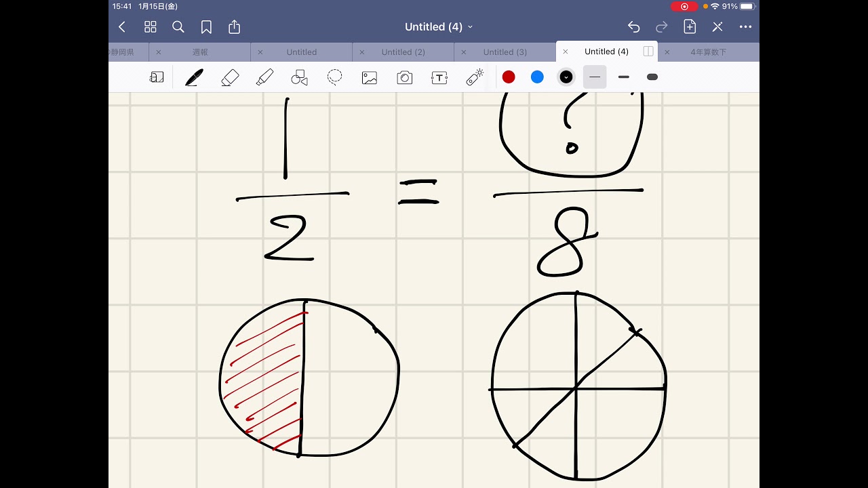Select the medium stroke width
The image size is (868, 488).
[624, 77]
